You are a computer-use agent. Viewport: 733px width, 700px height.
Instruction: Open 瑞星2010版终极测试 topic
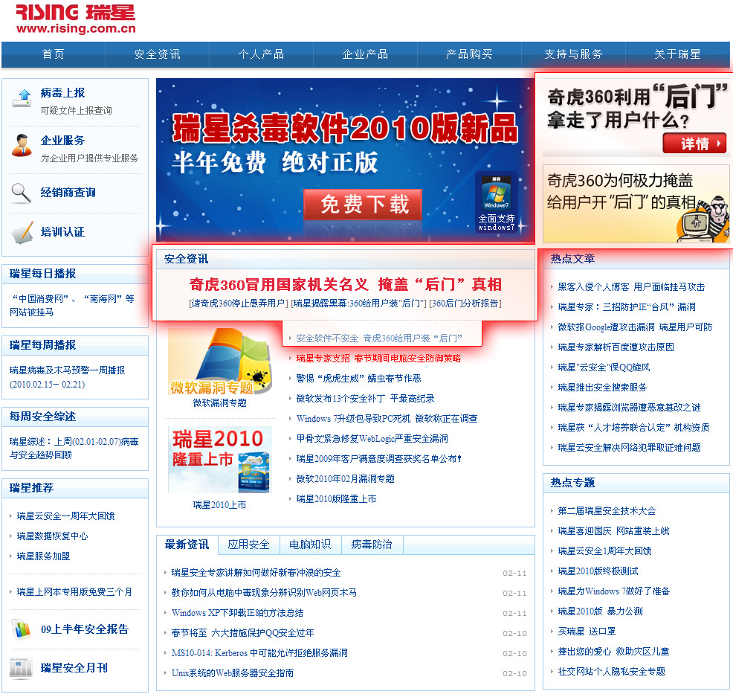click(598, 571)
